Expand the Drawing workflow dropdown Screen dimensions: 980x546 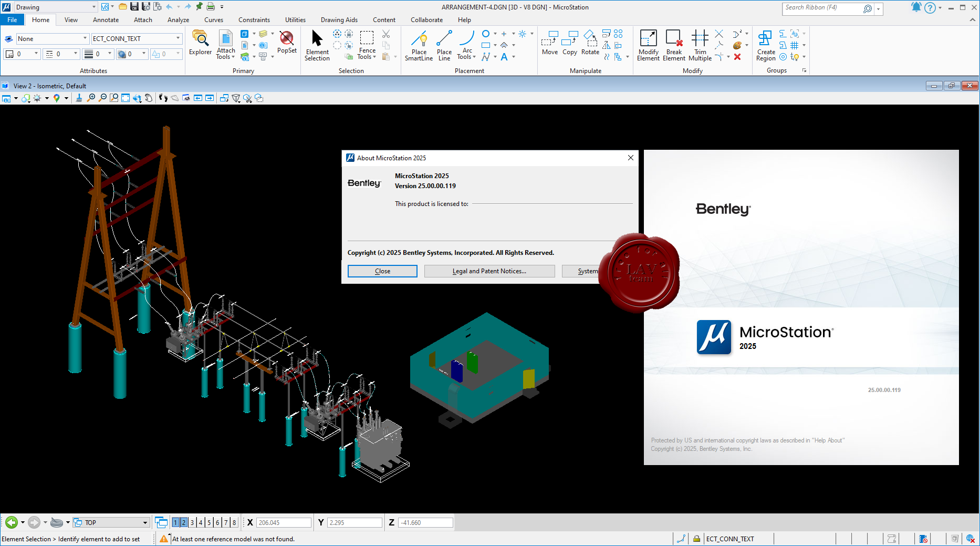click(94, 7)
